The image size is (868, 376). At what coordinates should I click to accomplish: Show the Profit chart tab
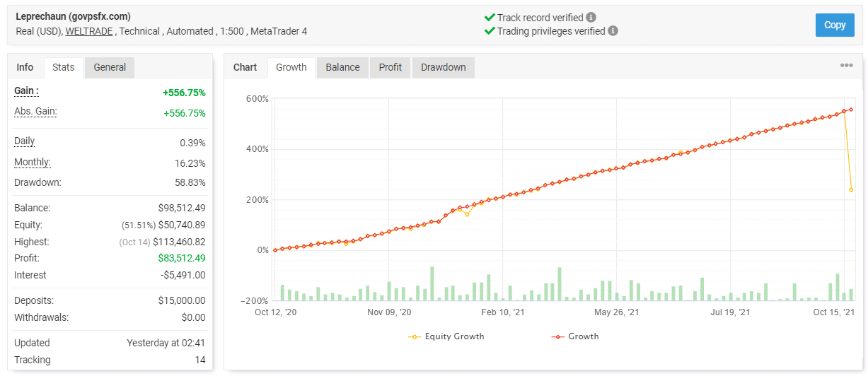coord(390,67)
